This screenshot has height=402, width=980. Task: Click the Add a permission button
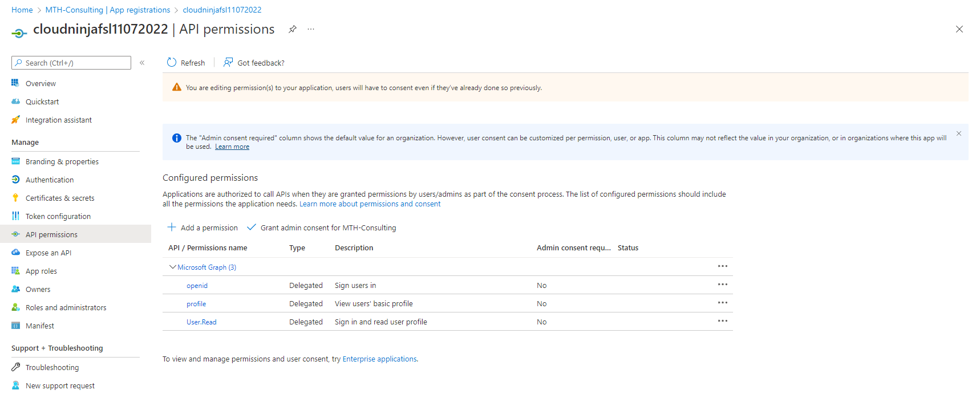point(203,228)
